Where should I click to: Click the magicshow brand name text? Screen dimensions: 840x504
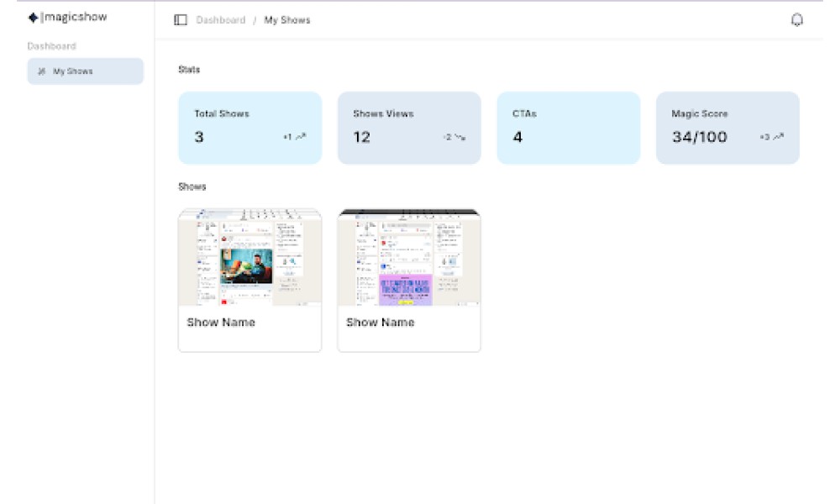(x=75, y=17)
